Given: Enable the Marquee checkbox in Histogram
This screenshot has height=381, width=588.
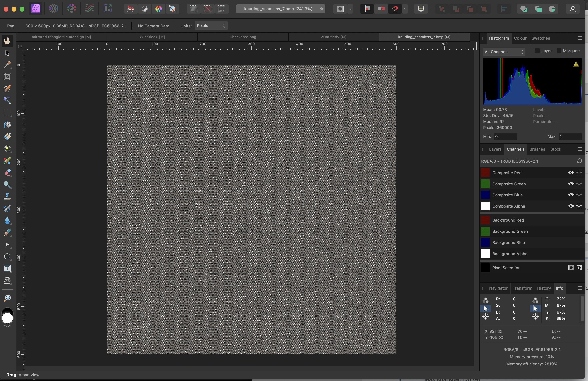Looking at the screenshot, I should pyautogui.click(x=559, y=51).
